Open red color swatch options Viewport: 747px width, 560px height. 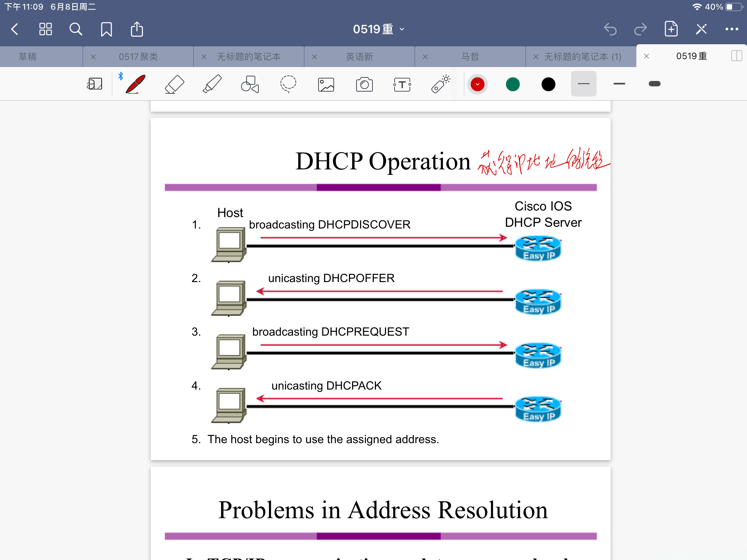[478, 84]
